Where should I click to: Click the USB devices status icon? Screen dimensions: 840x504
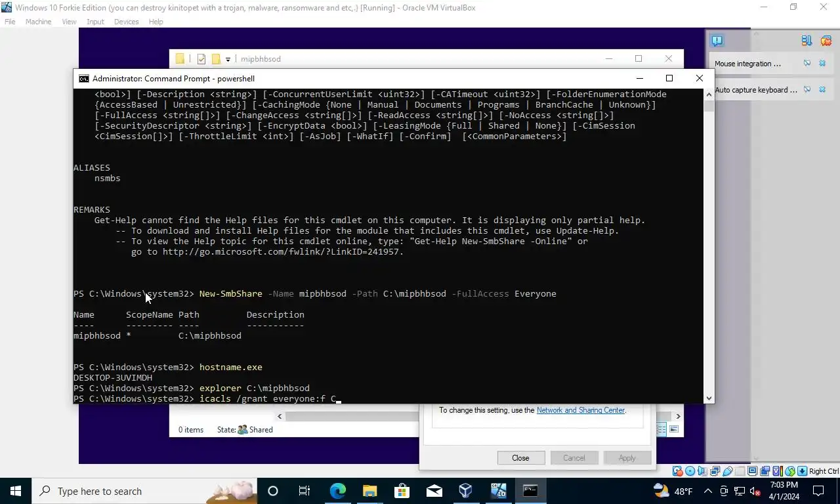click(728, 471)
